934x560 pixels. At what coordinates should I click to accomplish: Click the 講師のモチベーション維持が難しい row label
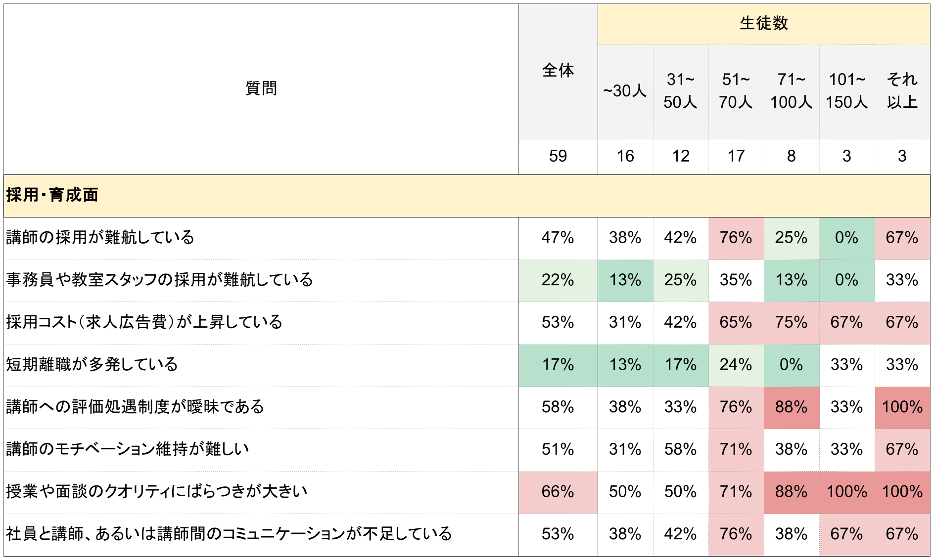128,449
